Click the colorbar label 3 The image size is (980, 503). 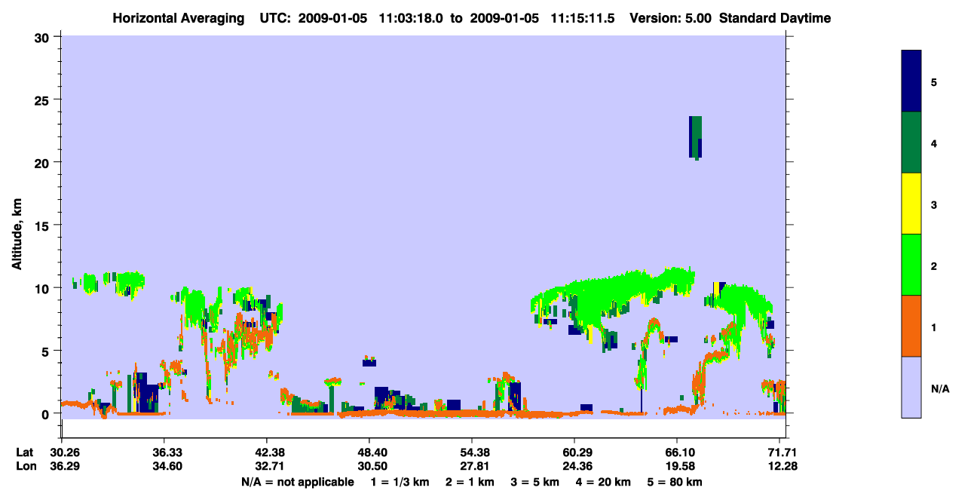click(934, 204)
